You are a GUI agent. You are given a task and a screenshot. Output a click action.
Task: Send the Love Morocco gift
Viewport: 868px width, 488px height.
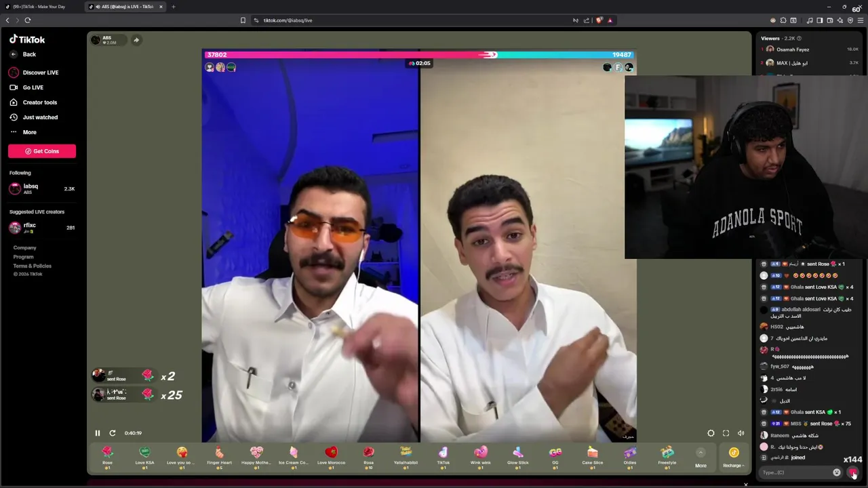click(x=331, y=457)
